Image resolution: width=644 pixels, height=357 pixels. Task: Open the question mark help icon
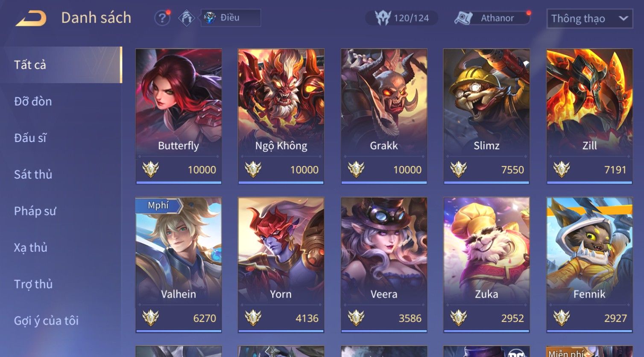coord(162,18)
